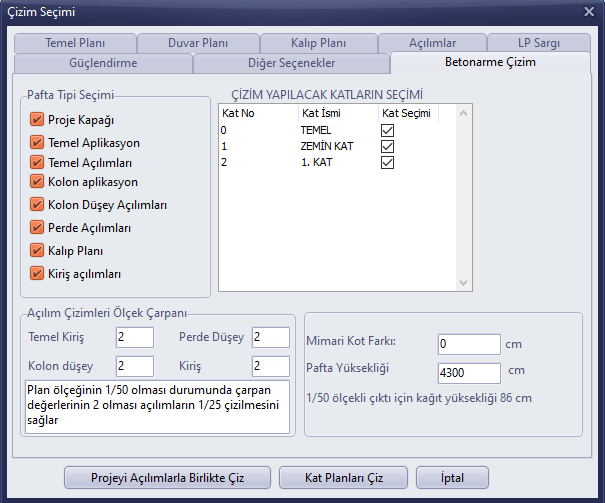Select the TEMEL row name text
The width and height of the screenshot is (605, 503).
coord(316,130)
